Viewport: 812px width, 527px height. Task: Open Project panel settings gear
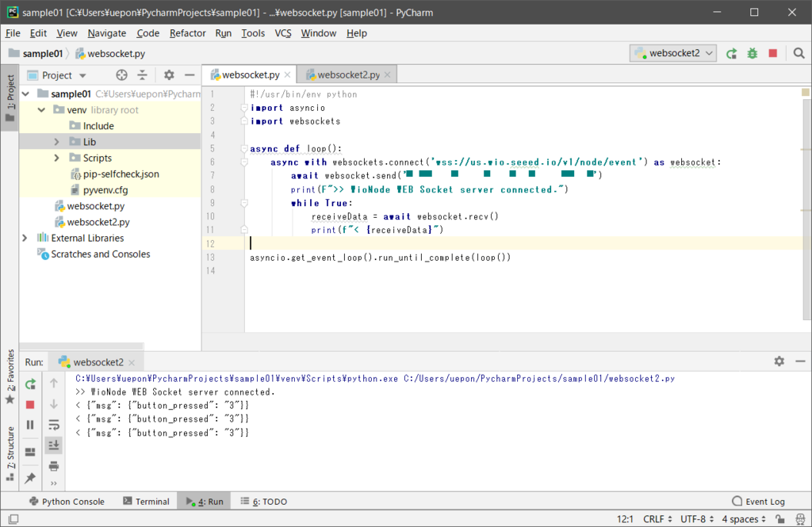pyautogui.click(x=169, y=75)
